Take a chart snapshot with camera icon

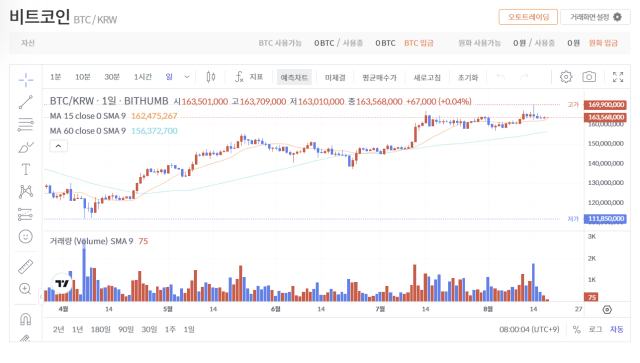pos(589,77)
